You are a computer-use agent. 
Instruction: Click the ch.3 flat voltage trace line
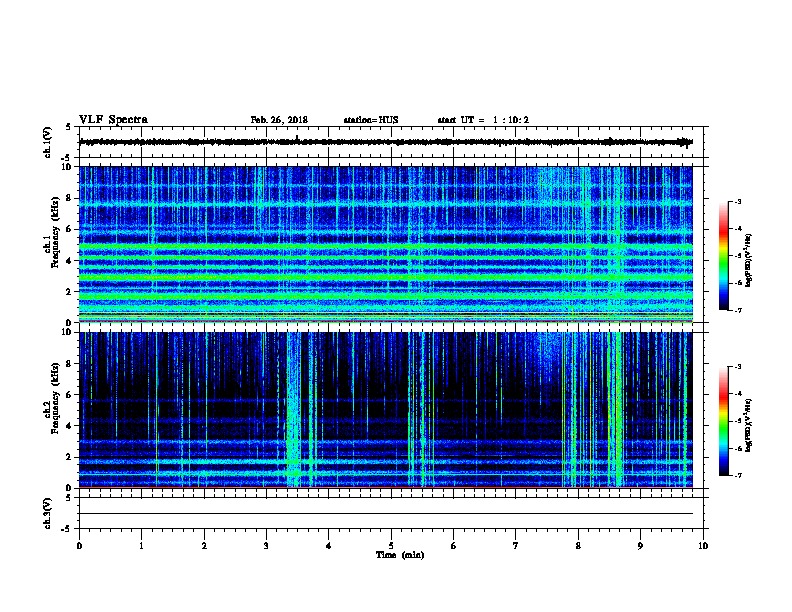pos(386,514)
